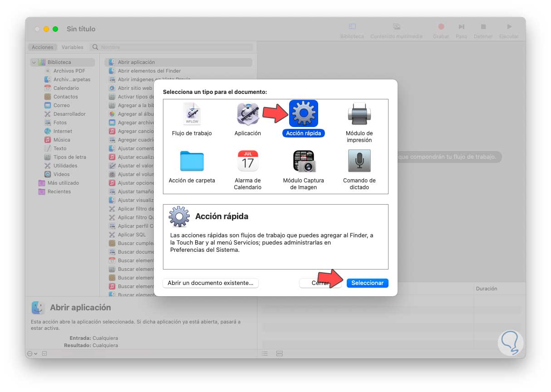551x392 pixels.
Task: Switch to the Variables tab
Action: coord(73,47)
